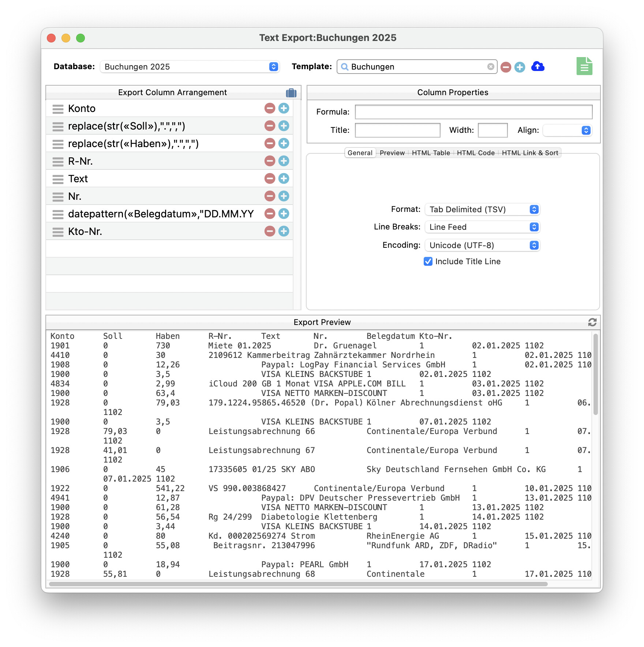Screen dimensions: 644x647
Task: Click the Rg 24/299 Diabetologie preview line
Action: pyautogui.click(x=297, y=517)
